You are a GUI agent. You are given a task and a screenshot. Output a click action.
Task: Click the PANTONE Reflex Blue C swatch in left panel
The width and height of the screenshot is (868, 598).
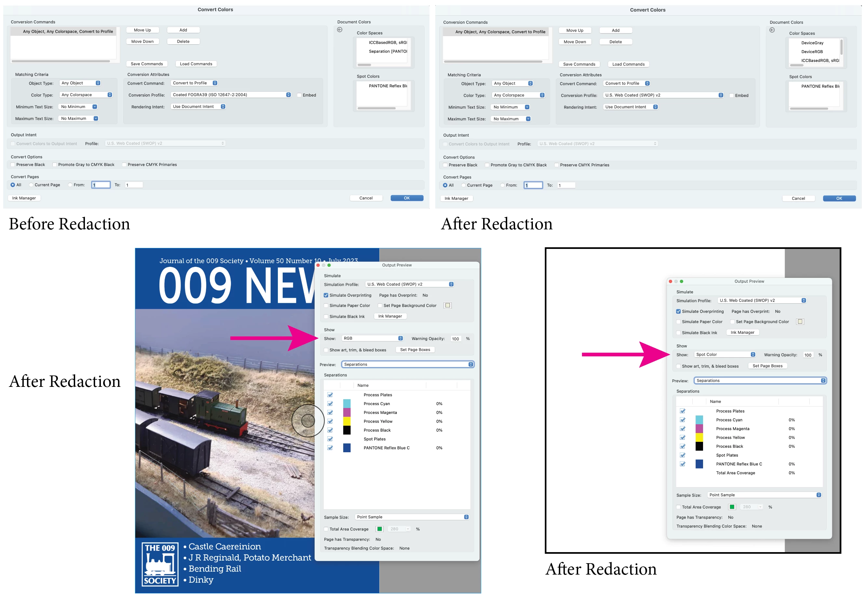[346, 448]
